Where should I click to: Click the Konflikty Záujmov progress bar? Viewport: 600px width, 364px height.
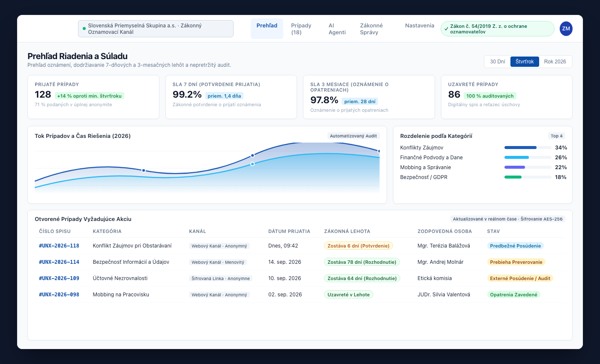tap(528, 148)
